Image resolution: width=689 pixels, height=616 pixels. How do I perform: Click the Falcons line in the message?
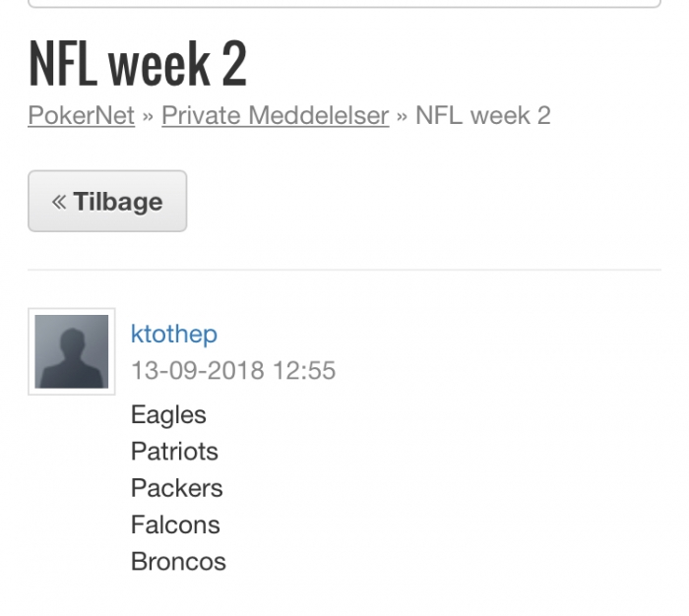click(x=175, y=524)
